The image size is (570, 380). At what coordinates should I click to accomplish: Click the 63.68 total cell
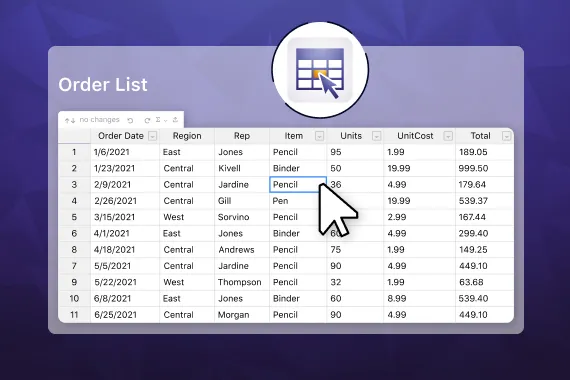(485, 282)
